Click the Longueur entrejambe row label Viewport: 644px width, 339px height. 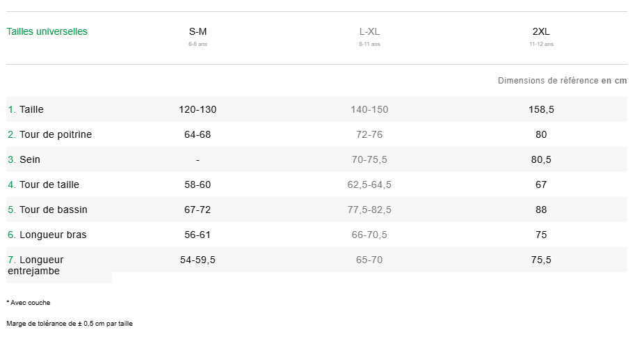pyautogui.click(x=36, y=265)
